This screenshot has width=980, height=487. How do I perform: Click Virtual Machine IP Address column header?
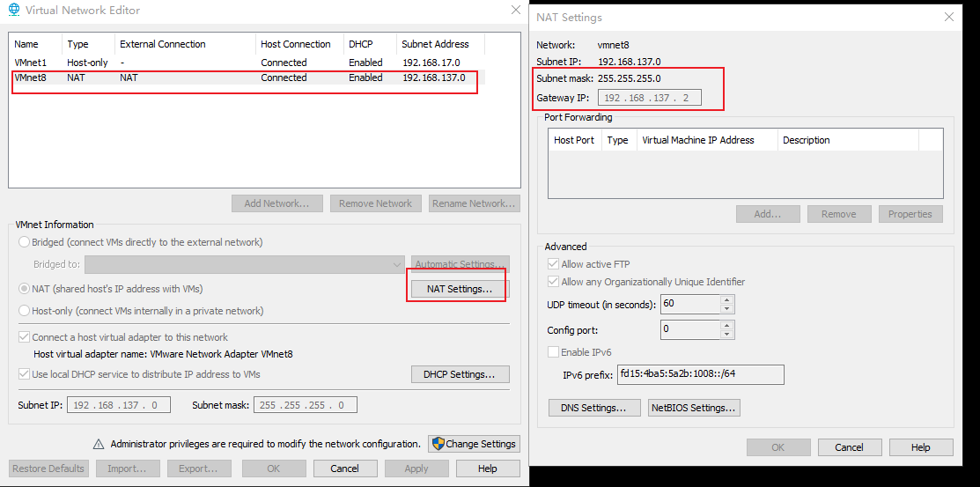[707, 140]
